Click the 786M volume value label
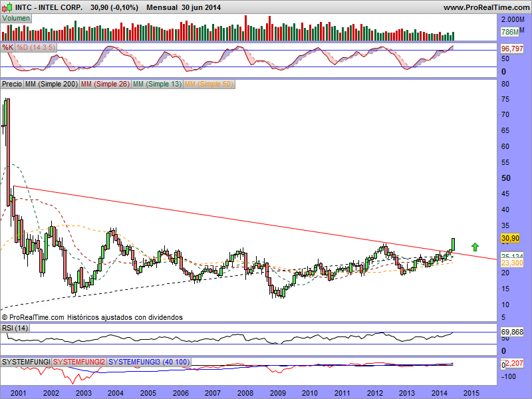 pyautogui.click(x=509, y=32)
